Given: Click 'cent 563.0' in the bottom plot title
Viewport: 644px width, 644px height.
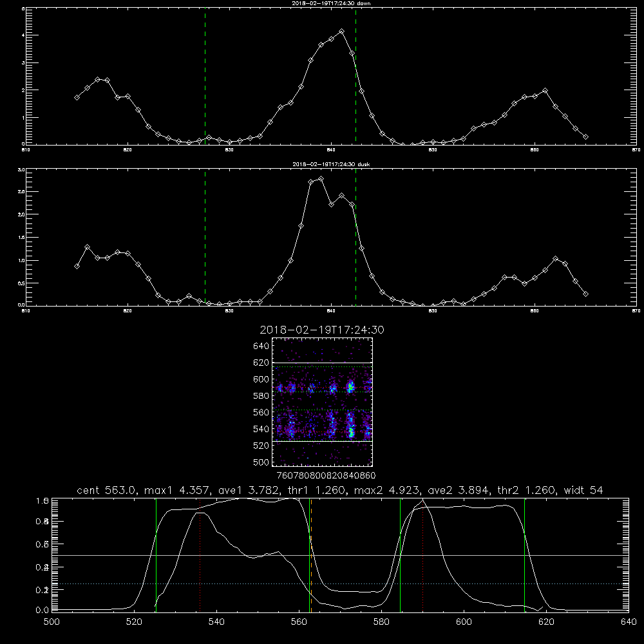Looking at the screenshot, I should tap(106, 490).
